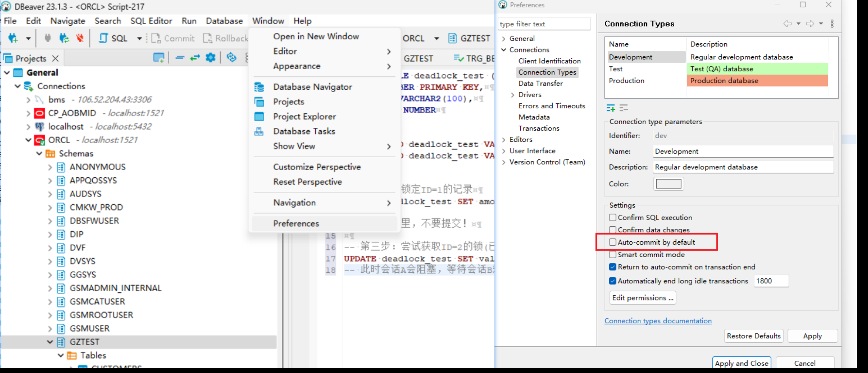Click the Apply button
Viewport: 868px width, 373px height.
(812, 336)
